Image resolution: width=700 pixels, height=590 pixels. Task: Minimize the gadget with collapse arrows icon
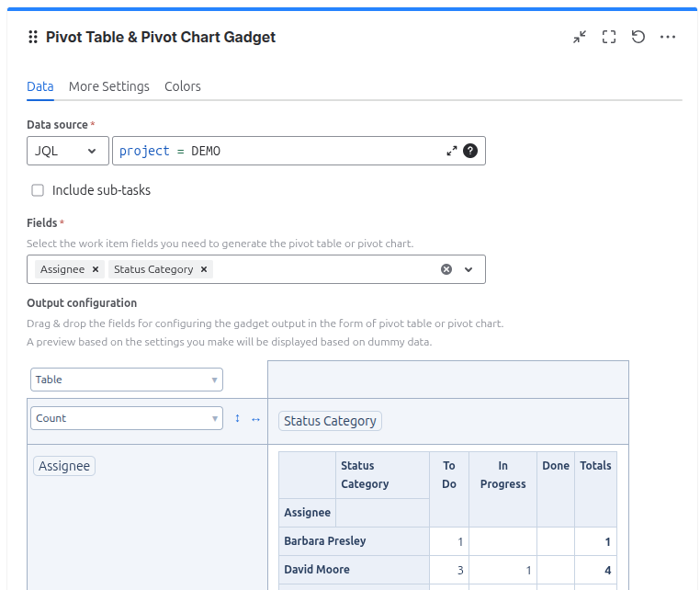point(580,37)
